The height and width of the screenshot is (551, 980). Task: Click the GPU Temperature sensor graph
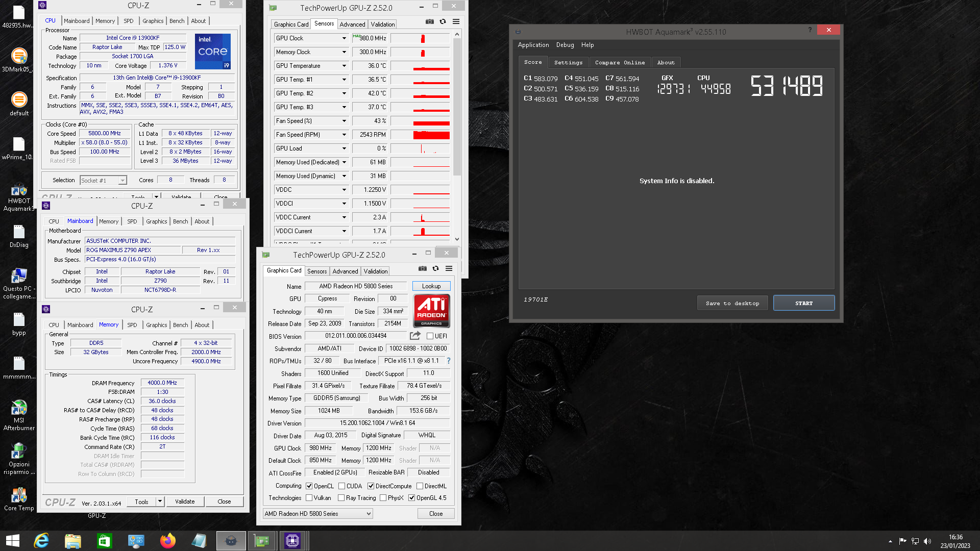point(420,66)
